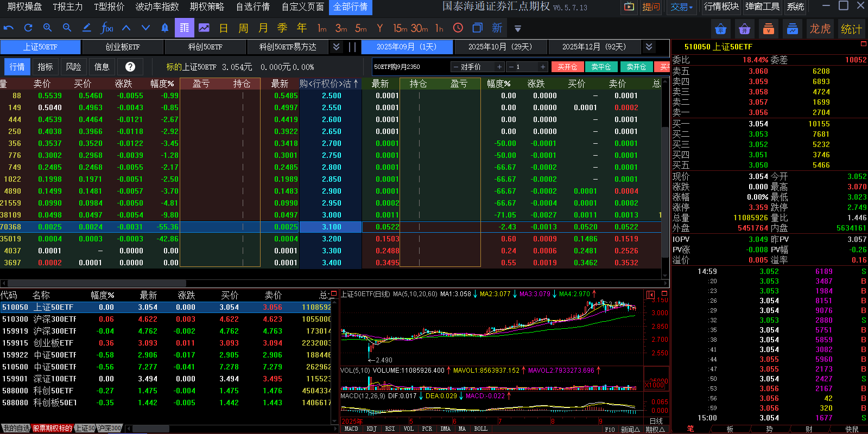Image resolution: width=868 pixels, height=434 pixels.
Task: Click the refresh toolbar icon
Action: (28, 28)
